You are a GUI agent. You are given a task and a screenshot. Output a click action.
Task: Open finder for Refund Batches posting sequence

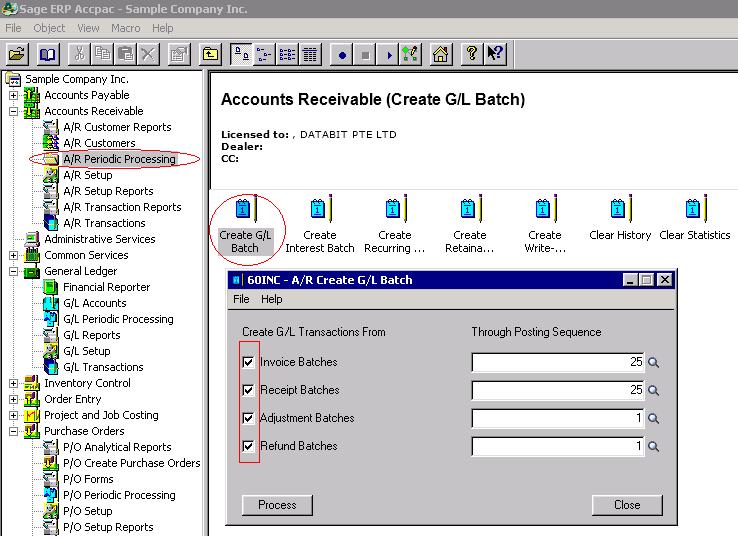653,446
